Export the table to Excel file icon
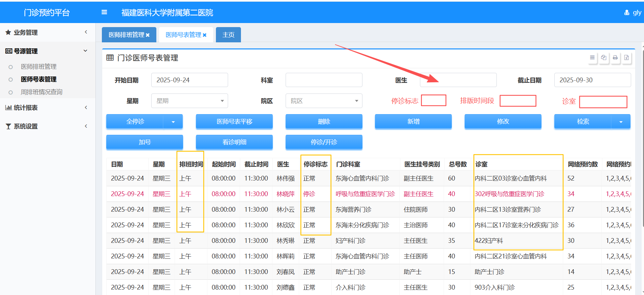Viewport: 644px width, 295px height. pyautogui.click(x=627, y=58)
